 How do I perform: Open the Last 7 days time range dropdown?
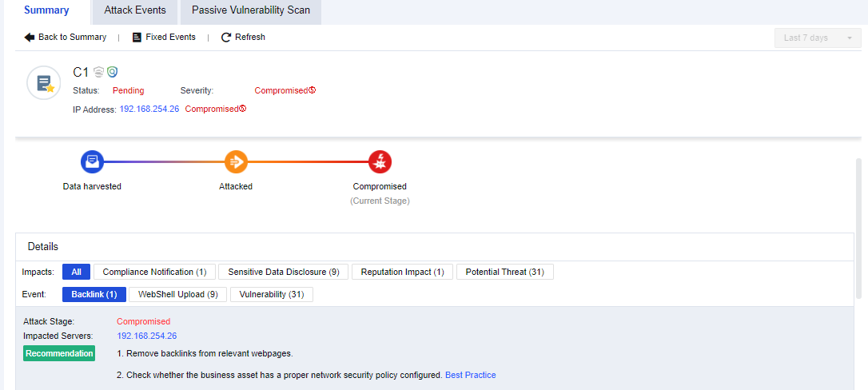click(x=817, y=38)
